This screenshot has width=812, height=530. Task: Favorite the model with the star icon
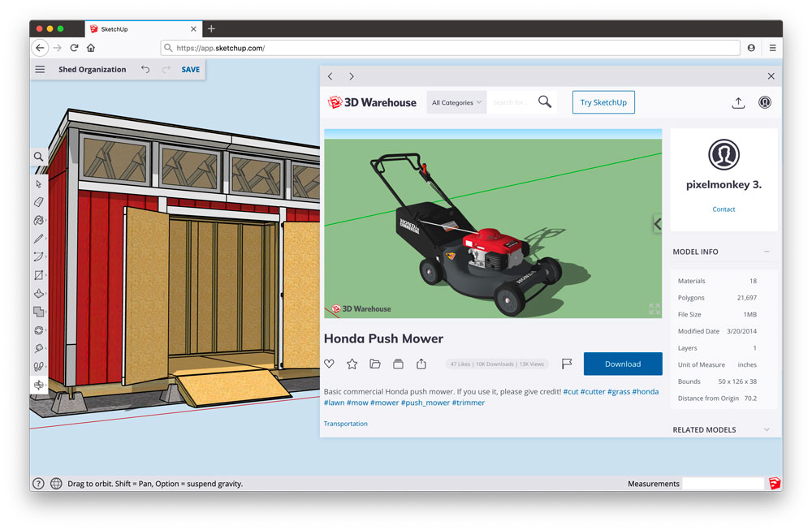[x=352, y=364]
